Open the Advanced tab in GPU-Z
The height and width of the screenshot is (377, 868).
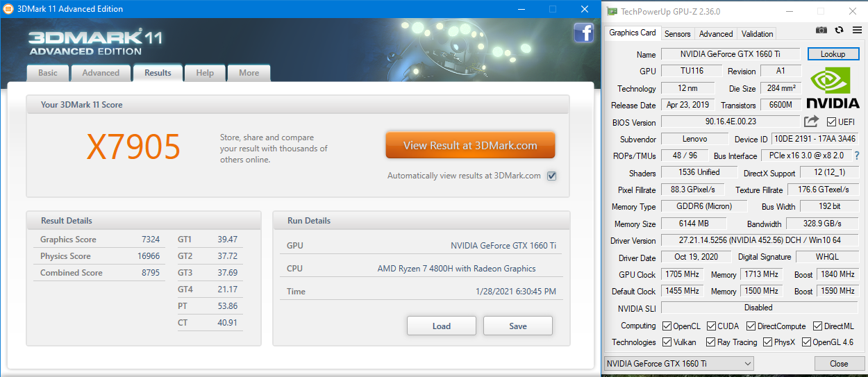716,33
